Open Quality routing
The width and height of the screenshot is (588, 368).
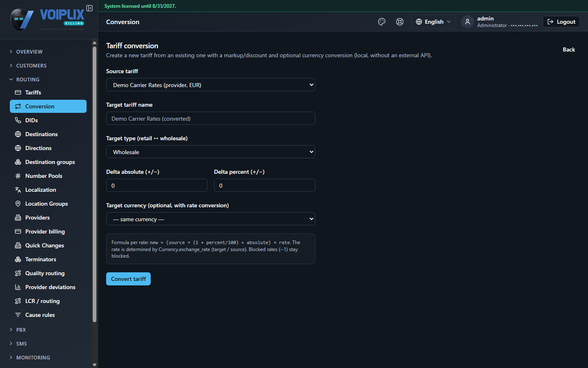tap(48, 273)
